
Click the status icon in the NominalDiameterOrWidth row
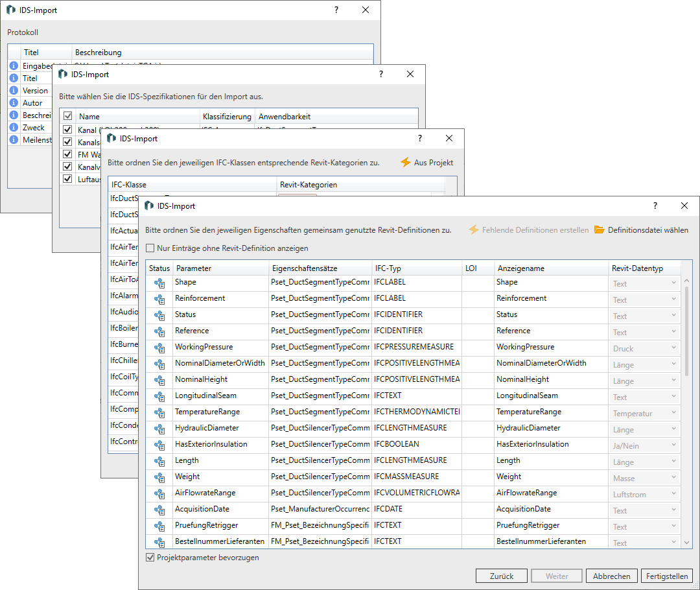pyautogui.click(x=159, y=364)
